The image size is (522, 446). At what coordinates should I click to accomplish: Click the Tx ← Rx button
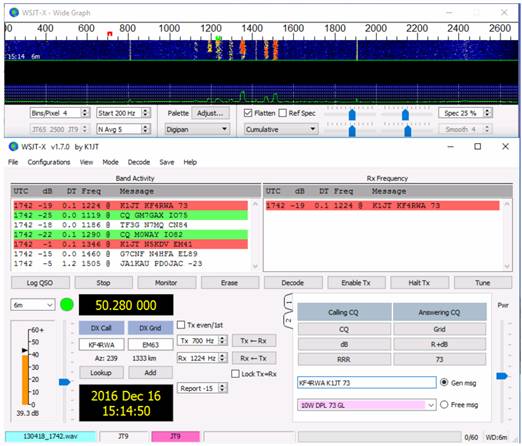254,341
